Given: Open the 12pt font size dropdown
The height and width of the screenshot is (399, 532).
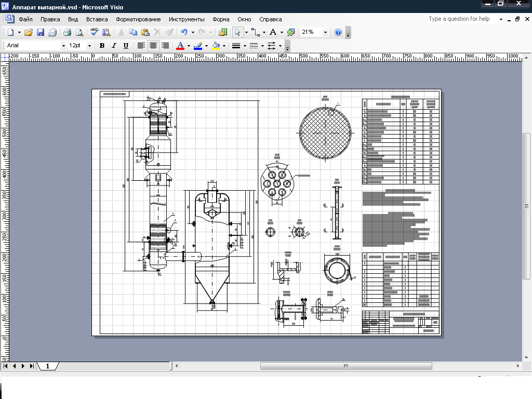Looking at the screenshot, I should click(x=89, y=46).
